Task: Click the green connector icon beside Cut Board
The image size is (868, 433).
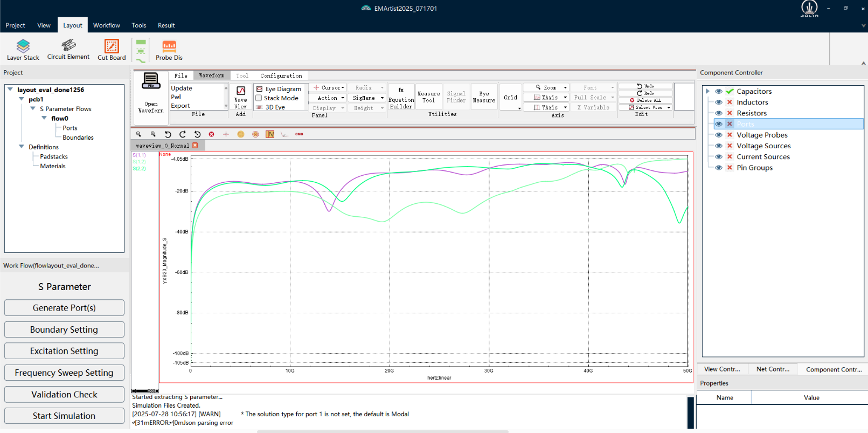Action: [x=141, y=51]
